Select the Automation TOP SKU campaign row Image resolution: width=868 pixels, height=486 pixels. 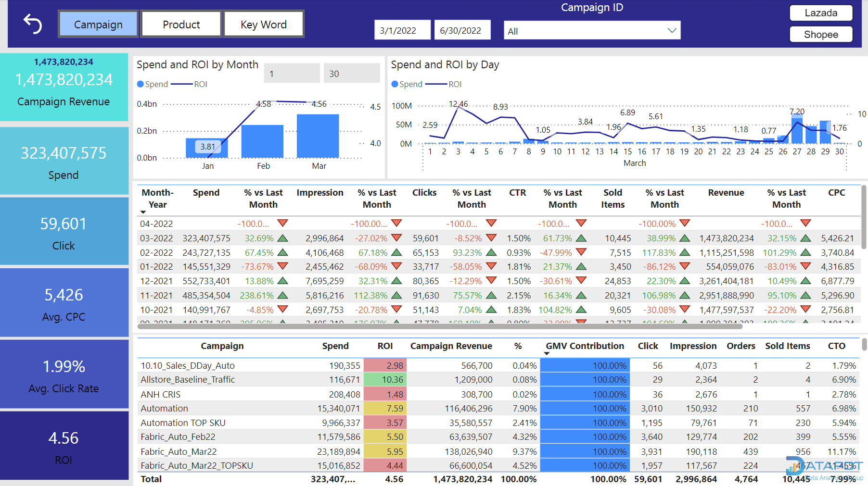click(x=498, y=423)
